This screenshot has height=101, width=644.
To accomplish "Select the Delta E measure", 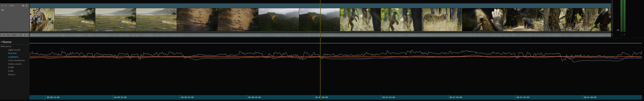I will [x=12, y=74].
